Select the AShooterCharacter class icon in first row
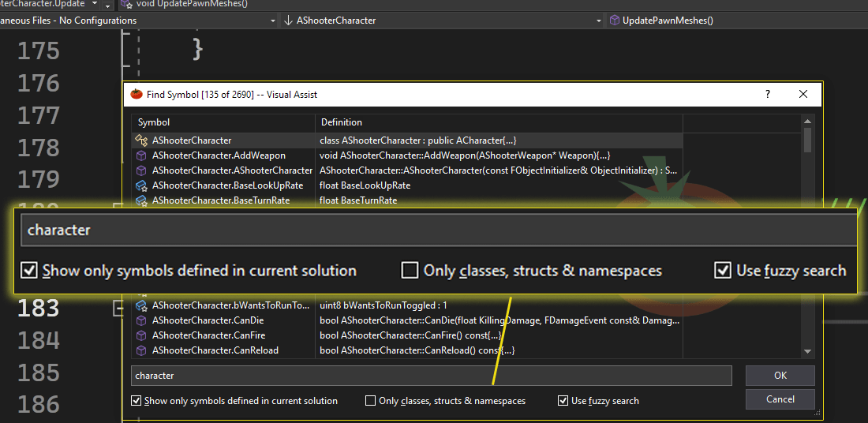This screenshot has height=423, width=868. coord(142,140)
